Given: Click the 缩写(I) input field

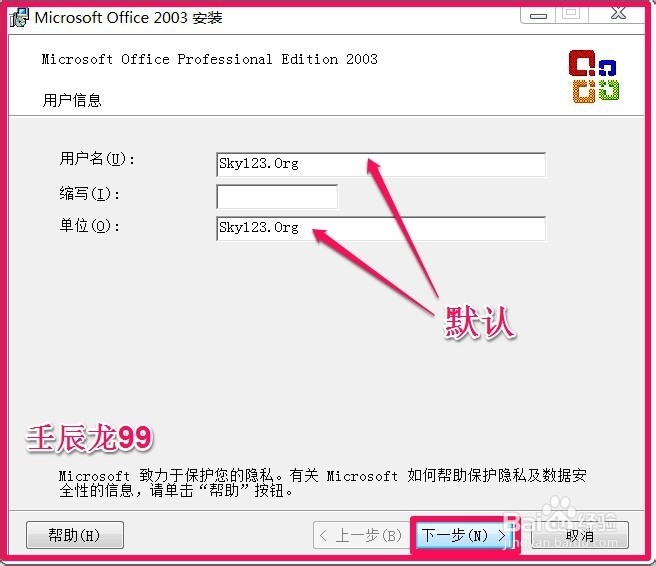Looking at the screenshot, I should [x=277, y=196].
